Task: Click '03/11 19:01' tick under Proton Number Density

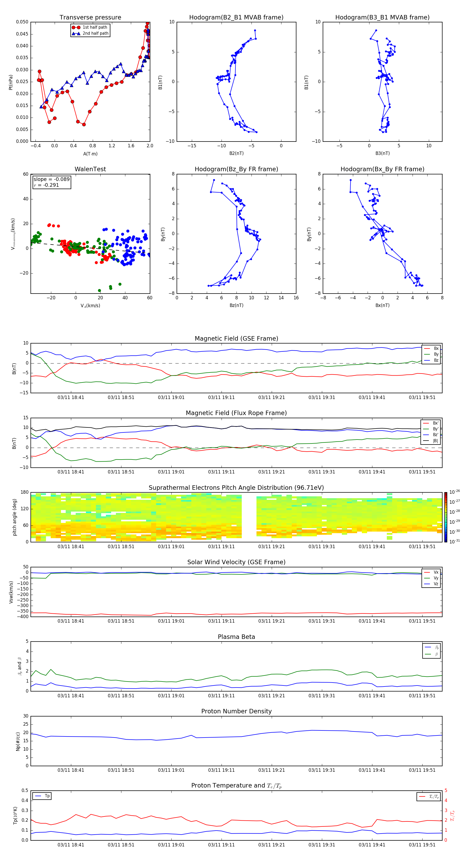Action: [171, 770]
